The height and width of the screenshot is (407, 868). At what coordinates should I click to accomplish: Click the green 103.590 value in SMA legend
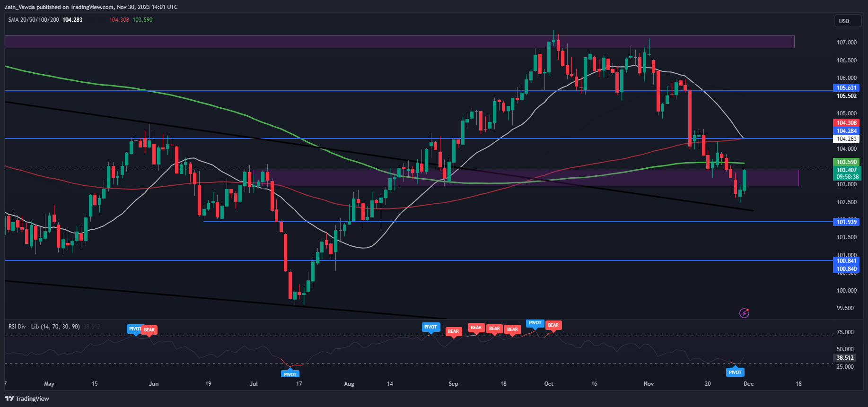click(142, 20)
